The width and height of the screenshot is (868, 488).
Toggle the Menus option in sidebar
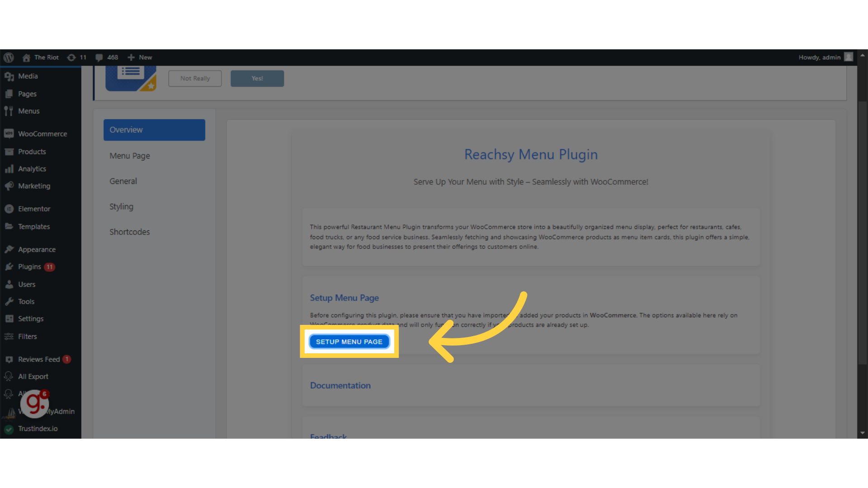click(x=28, y=111)
